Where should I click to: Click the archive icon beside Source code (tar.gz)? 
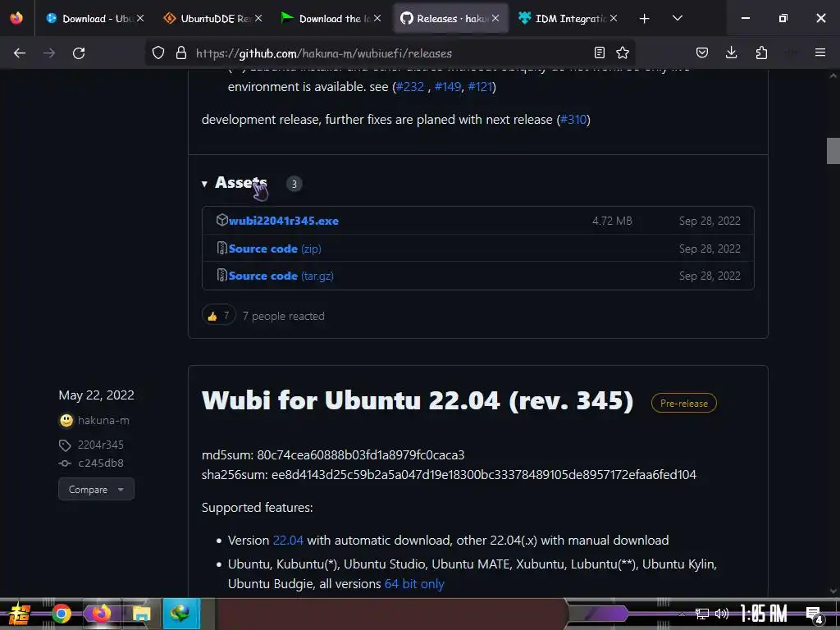[221, 275]
